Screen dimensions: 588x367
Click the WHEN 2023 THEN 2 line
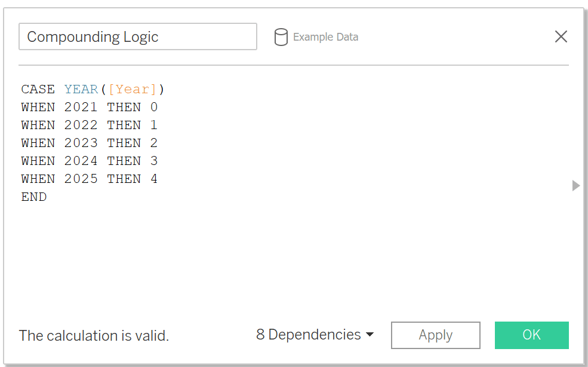[90, 143]
